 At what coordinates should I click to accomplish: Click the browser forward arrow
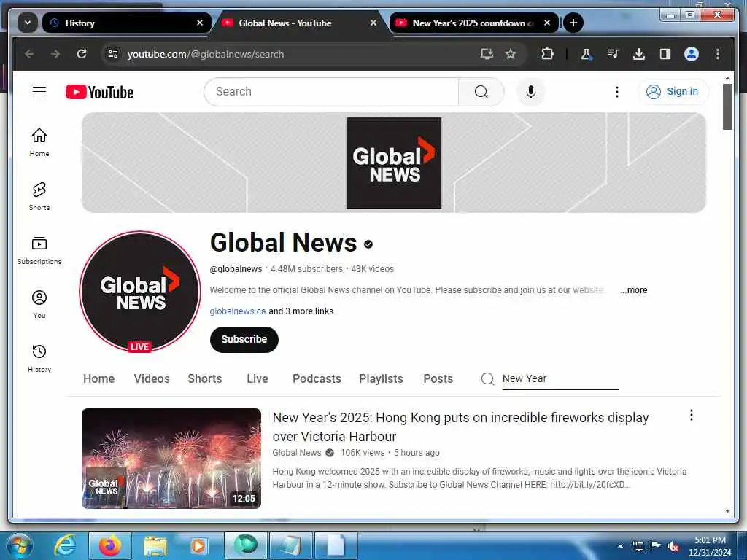click(55, 54)
